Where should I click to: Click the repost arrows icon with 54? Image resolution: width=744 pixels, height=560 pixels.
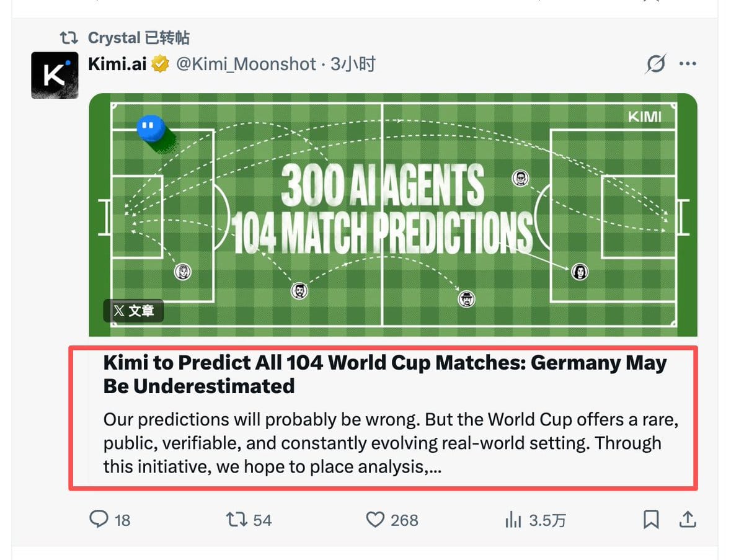(x=237, y=519)
